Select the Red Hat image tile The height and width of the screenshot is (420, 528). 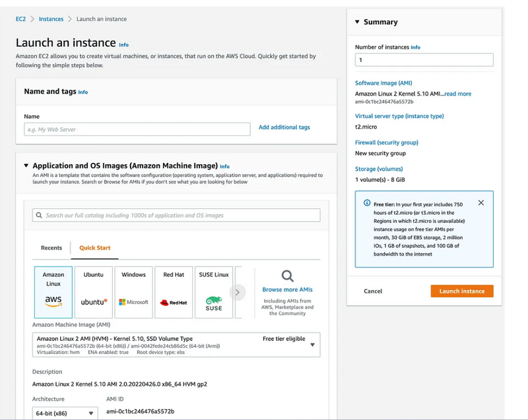(x=174, y=291)
